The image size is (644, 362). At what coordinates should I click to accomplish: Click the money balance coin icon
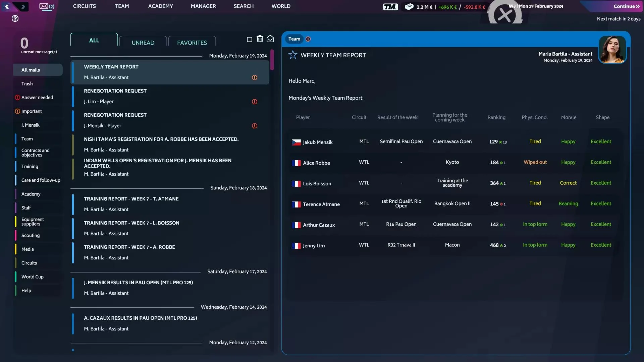click(409, 7)
